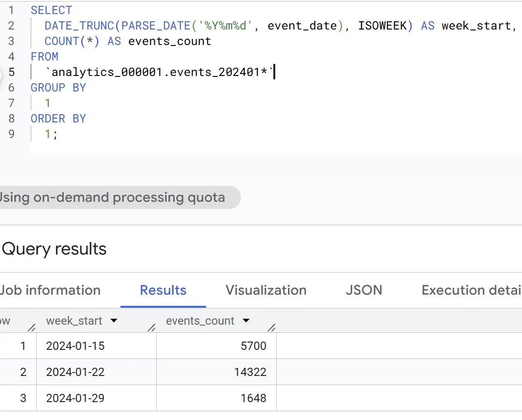
Task: Open the Visualization tab
Action: coord(266,290)
